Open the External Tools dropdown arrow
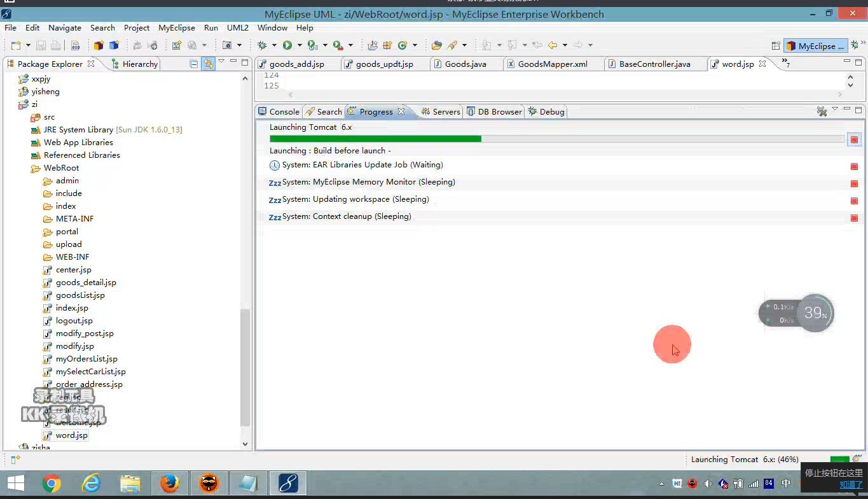868x499 pixels. coord(350,45)
